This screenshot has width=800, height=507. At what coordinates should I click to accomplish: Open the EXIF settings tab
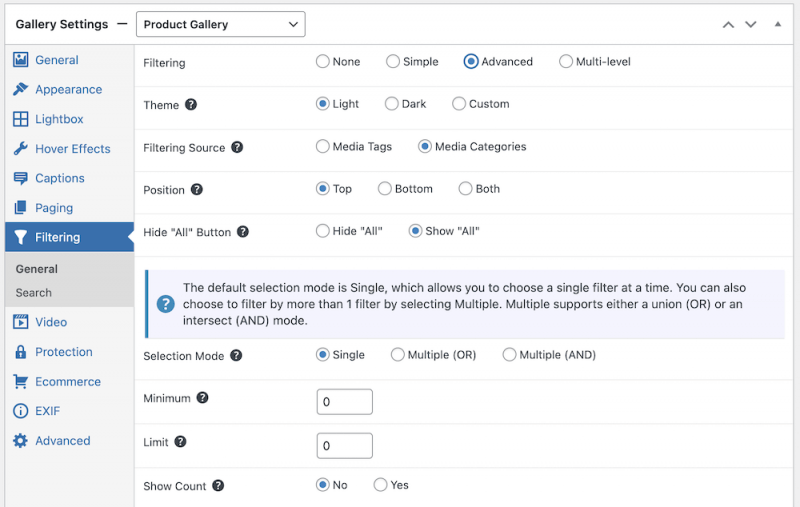pyautogui.click(x=48, y=411)
